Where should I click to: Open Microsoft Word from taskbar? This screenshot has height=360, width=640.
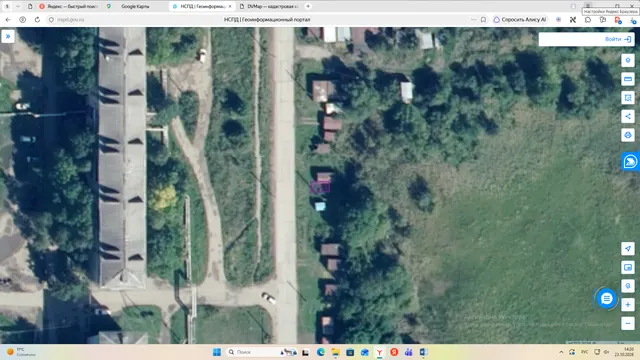point(423,352)
